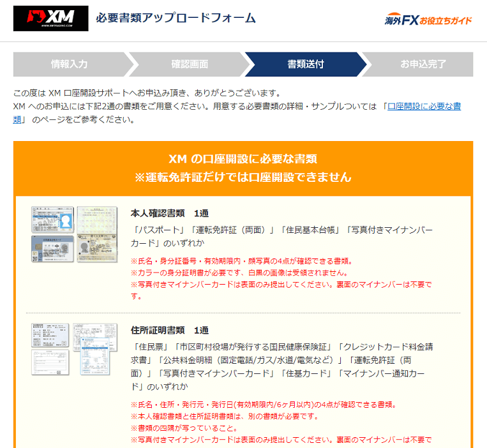The image size is (487, 448).
Task: Select the 確認画面 step
Action: (190, 64)
